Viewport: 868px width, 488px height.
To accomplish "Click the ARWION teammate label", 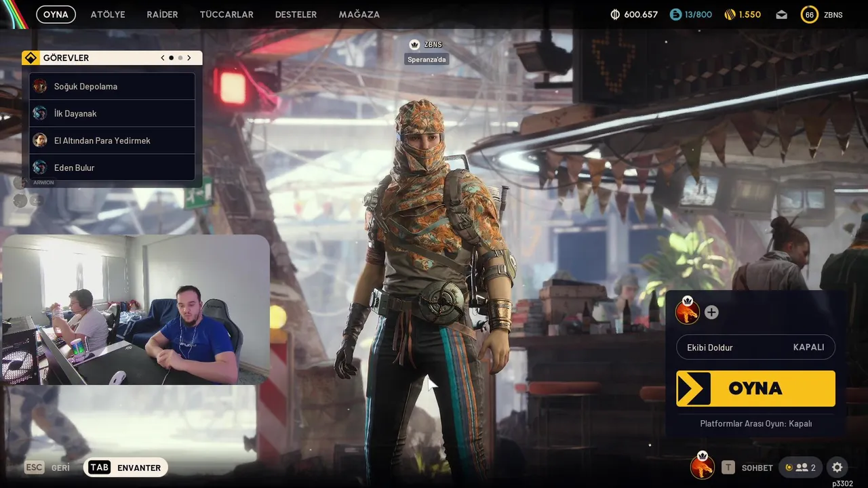I will click(x=43, y=182).
